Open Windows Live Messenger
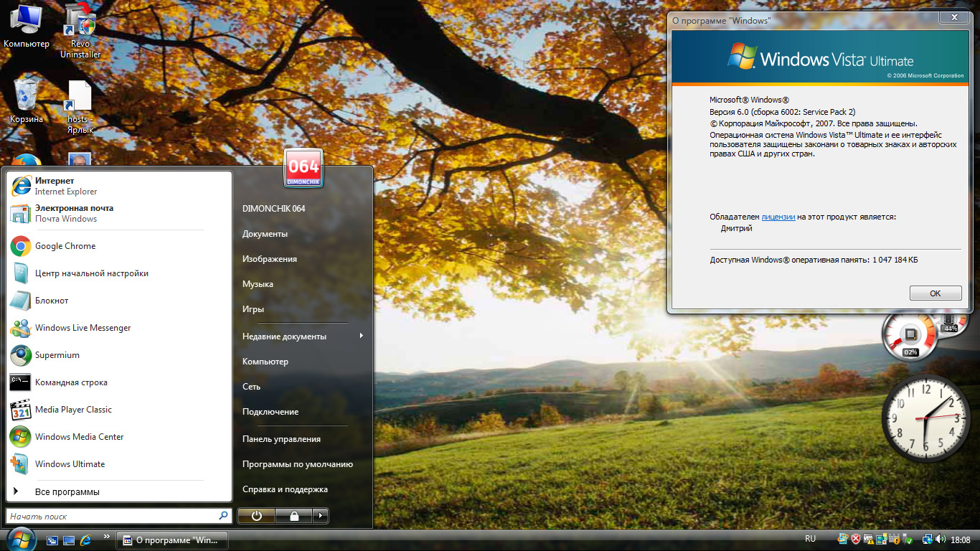This screenshot has height=551, width=980. (83, 328)
